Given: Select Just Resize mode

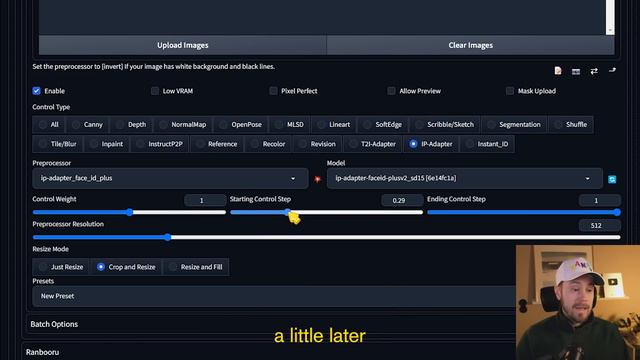Looking at the screenshot, I should point(61,267).
